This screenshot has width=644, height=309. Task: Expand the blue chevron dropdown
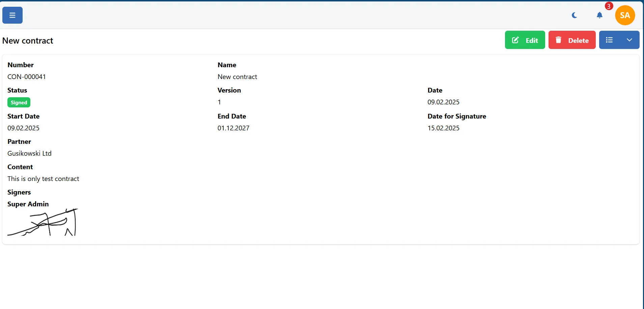coord(629,40)
